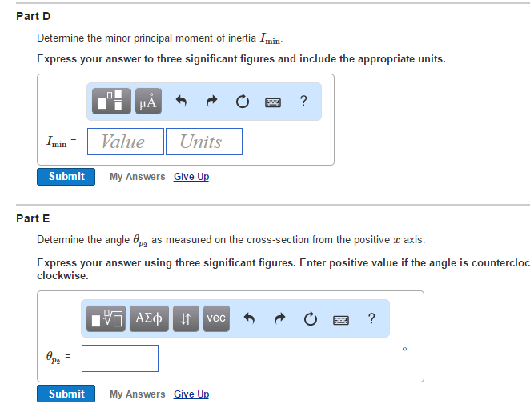Redo entry in Part E toolbar

tap(279, 319)
